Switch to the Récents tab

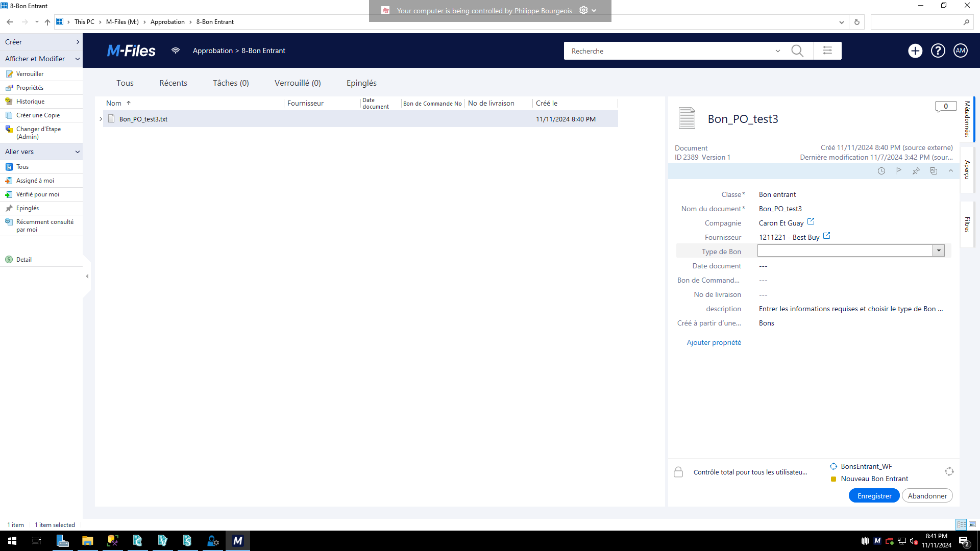[173, 83]
